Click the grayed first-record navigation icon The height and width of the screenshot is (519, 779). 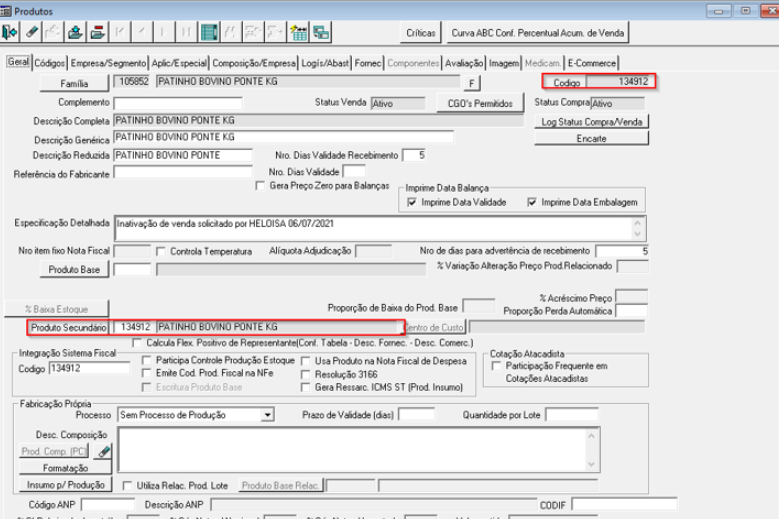coord(120,32)
